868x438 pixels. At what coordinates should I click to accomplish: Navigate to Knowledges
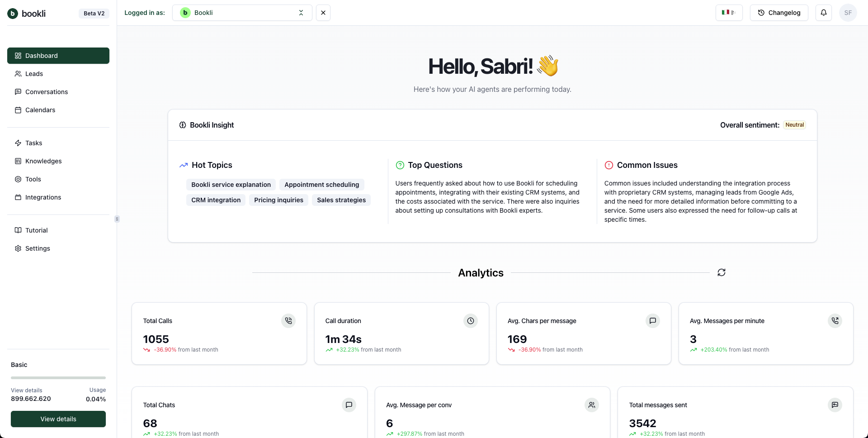58,161
